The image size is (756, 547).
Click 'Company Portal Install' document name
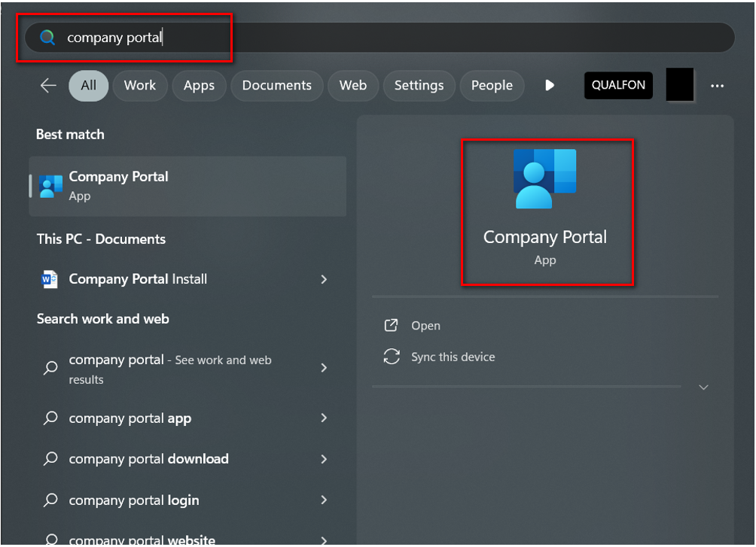click(138, 279)
